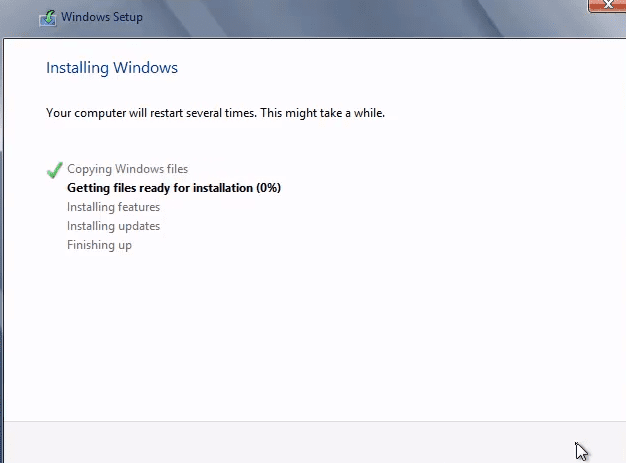Click the green checkmark beside Copying Windows files

click(x=54, y=170)
